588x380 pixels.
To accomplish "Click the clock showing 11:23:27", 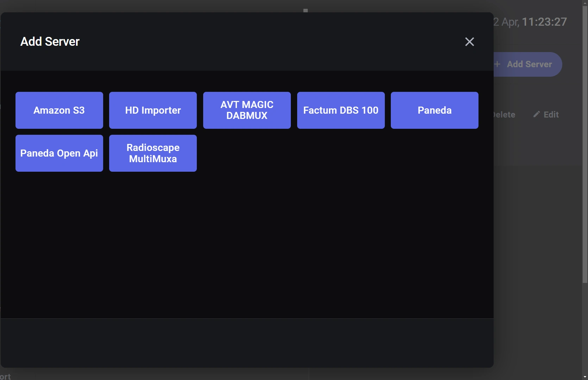I will [x=544, y=22].
